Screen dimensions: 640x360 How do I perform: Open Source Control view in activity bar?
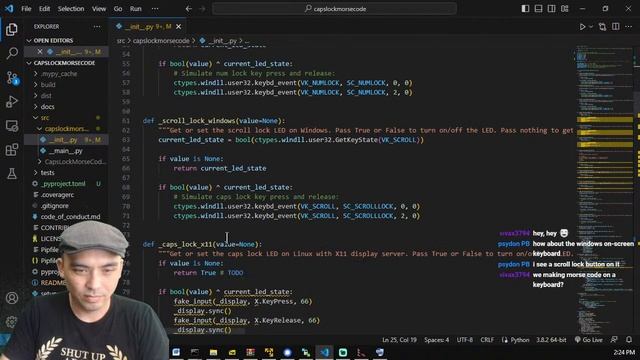pyautogui.click(x=12, y=78)
